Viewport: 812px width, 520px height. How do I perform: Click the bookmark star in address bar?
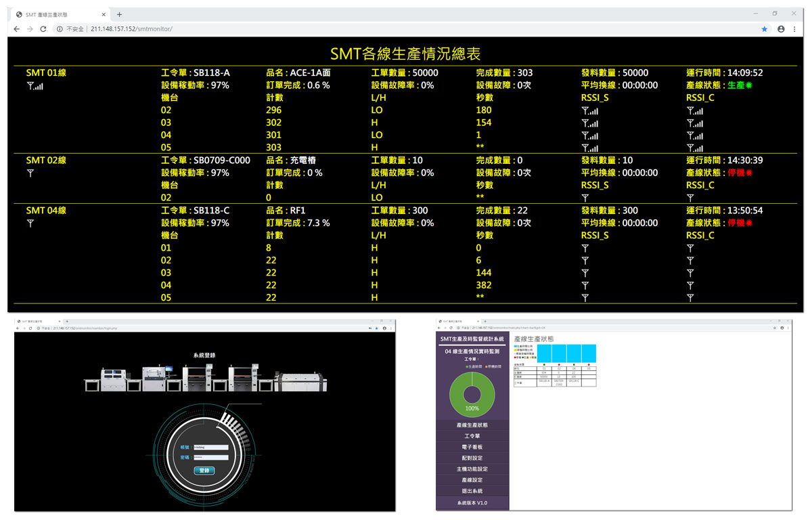point(765,29)
